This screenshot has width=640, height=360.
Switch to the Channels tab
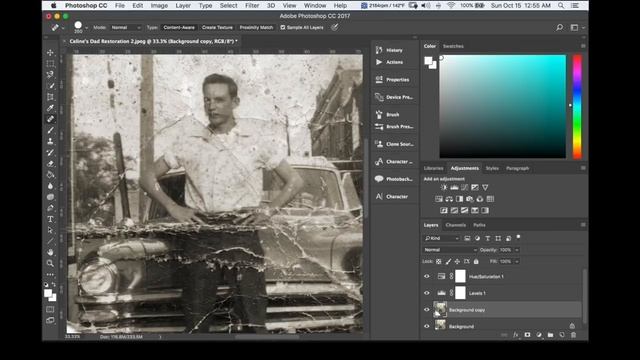click(456, 225)
